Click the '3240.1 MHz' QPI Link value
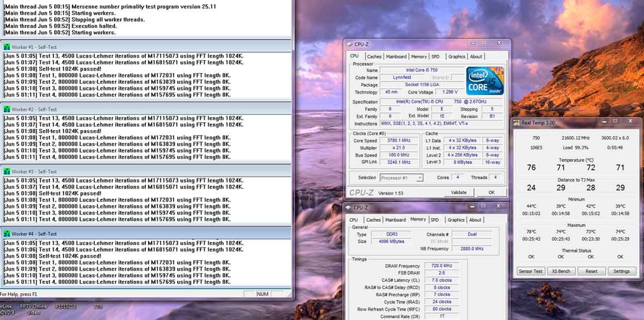644x320 pixels. [400, 162]
